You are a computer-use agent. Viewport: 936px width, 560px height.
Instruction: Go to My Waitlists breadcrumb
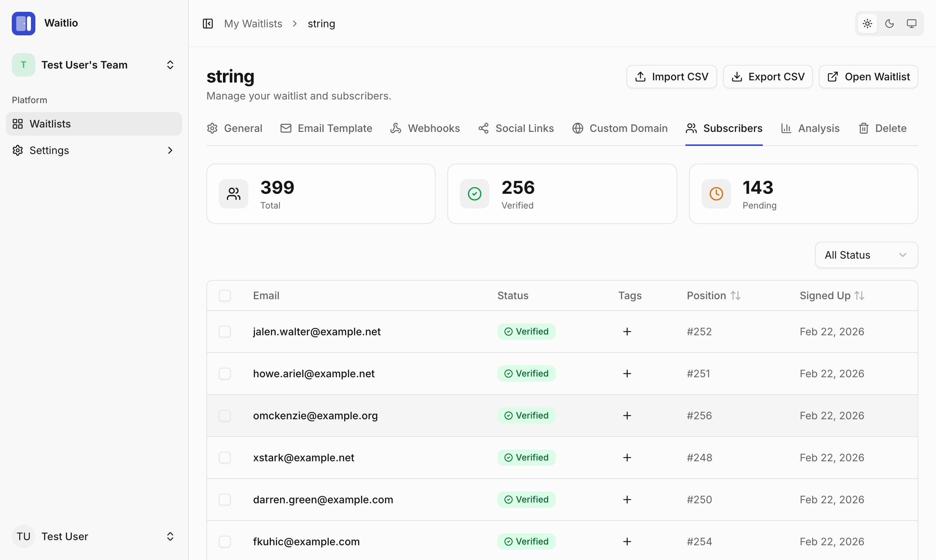coord(253,24)
